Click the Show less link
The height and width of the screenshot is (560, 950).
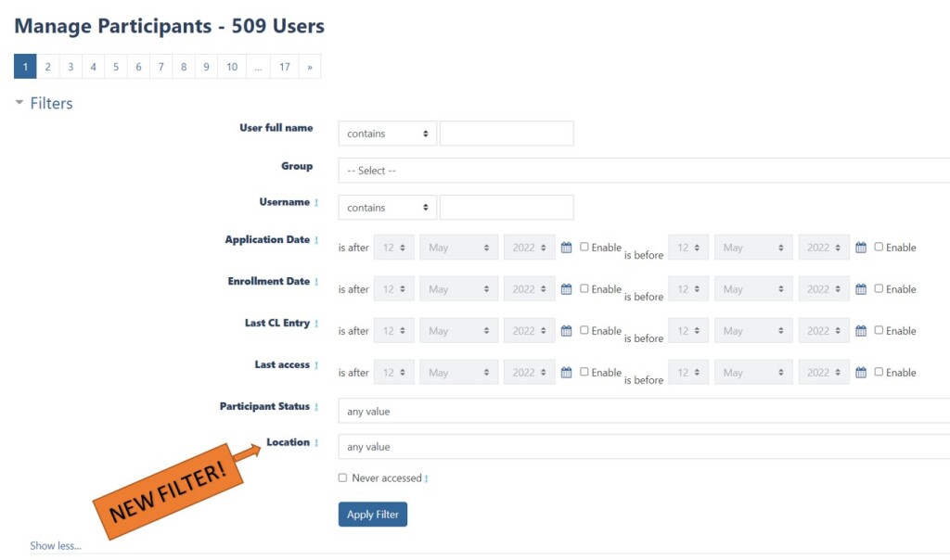(55, 546)
